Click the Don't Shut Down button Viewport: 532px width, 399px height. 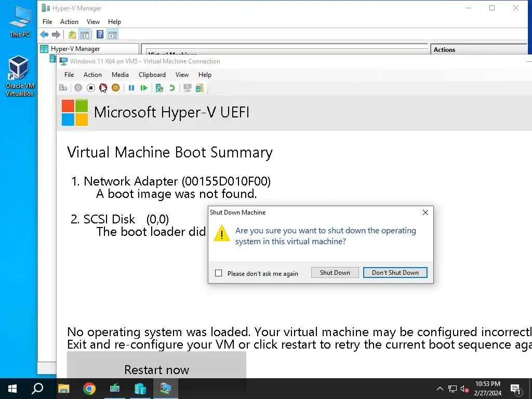(x=395, y=272)
